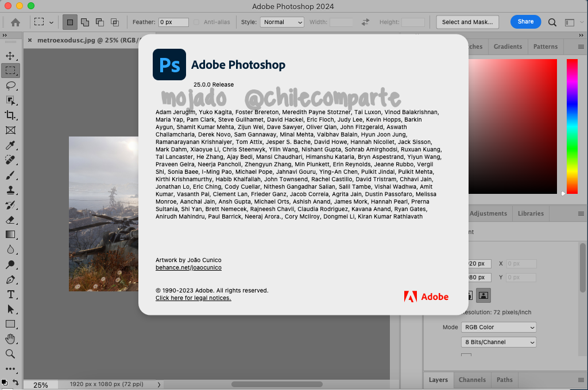Screen dimensions: 588x390
Task: Click the zoom percentage field showing 25%
Action: (x=41, y=385)
